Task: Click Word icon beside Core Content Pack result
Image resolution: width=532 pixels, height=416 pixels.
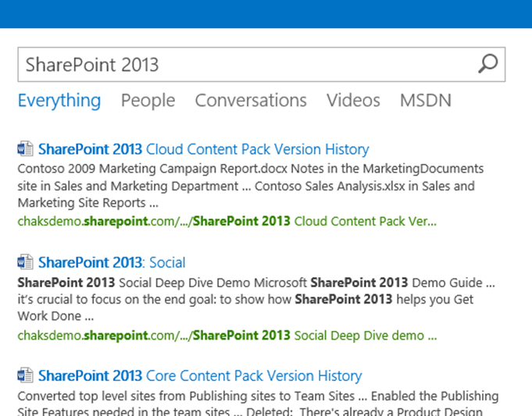Action: coord(26,375)
